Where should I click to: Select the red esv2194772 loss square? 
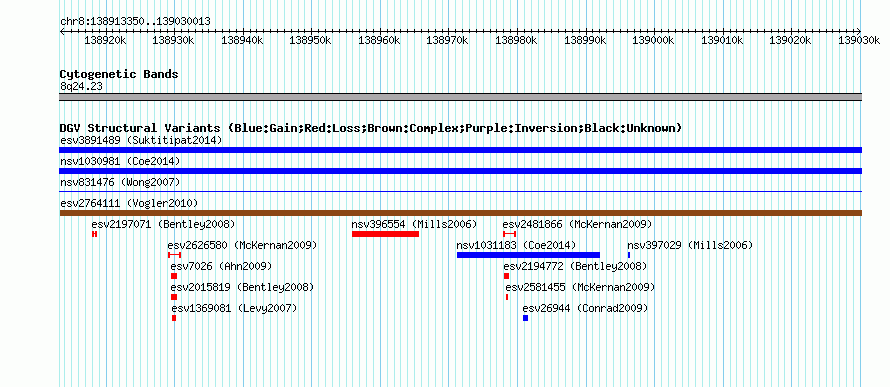pos(506,276)
